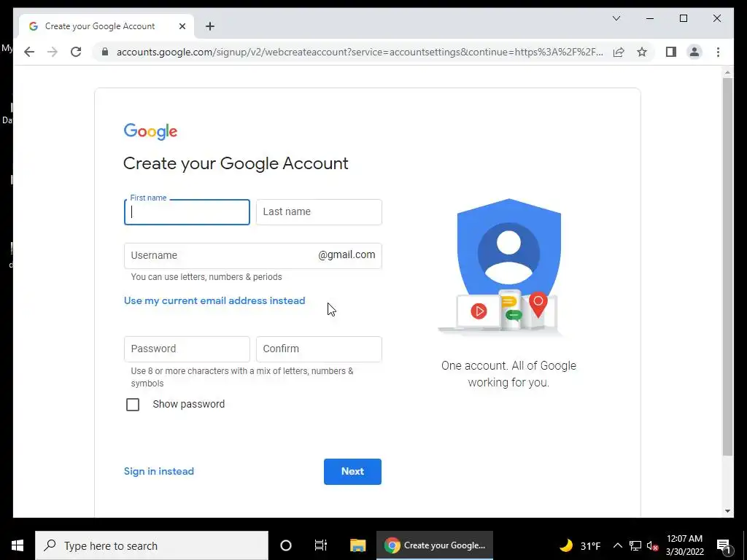Click the browser forward arrow

click(53, 52)
